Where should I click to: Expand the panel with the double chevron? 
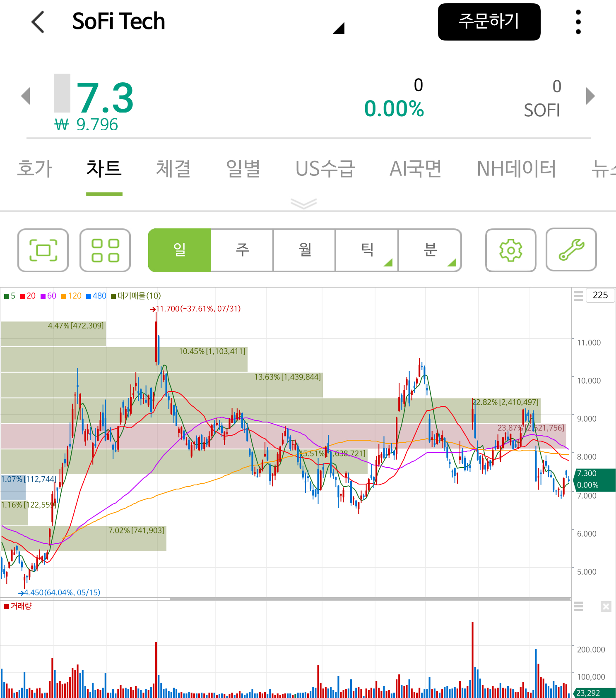pos(303,204)
